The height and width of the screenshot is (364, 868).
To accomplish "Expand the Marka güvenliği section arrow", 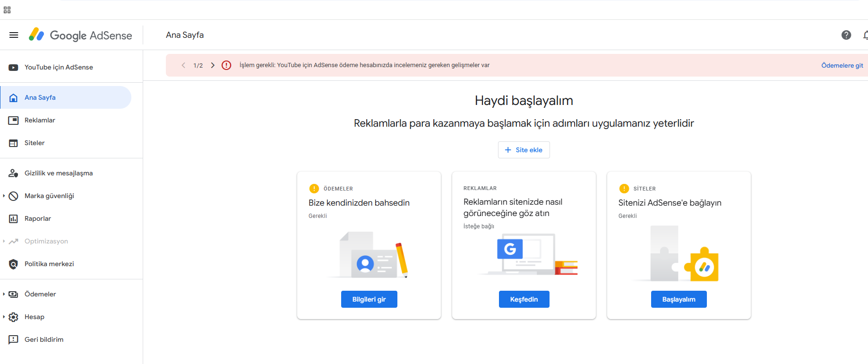I will (4, 196).
